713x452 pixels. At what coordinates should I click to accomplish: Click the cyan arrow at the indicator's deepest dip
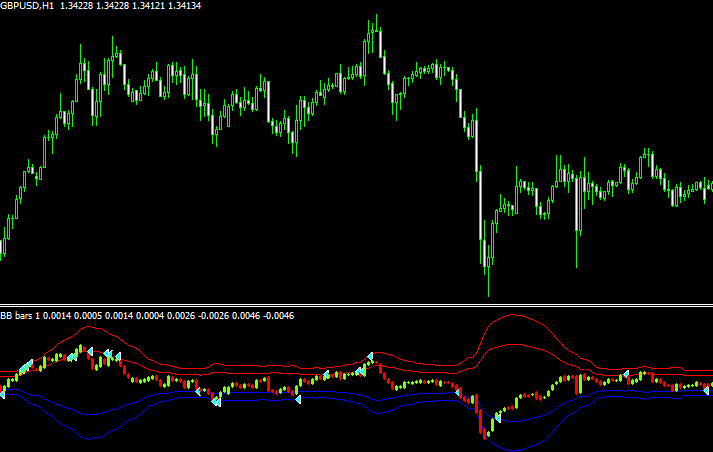(497, 418)
